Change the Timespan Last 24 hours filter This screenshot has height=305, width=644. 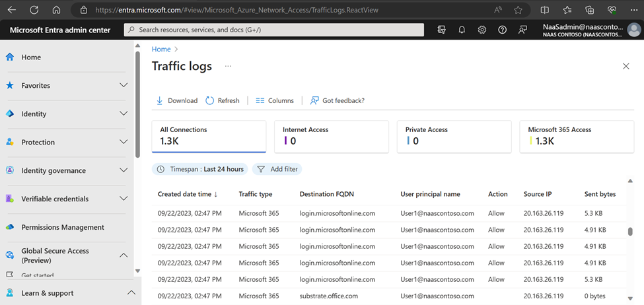point(200,169)
